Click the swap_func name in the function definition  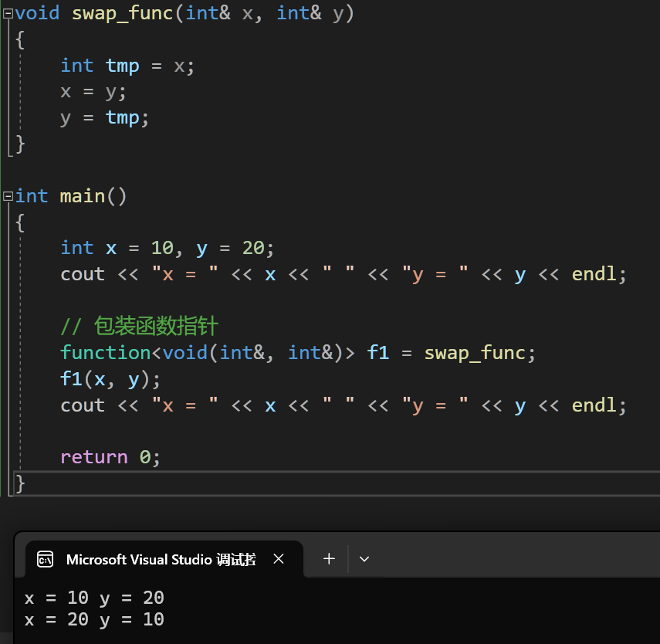(123, 13)
